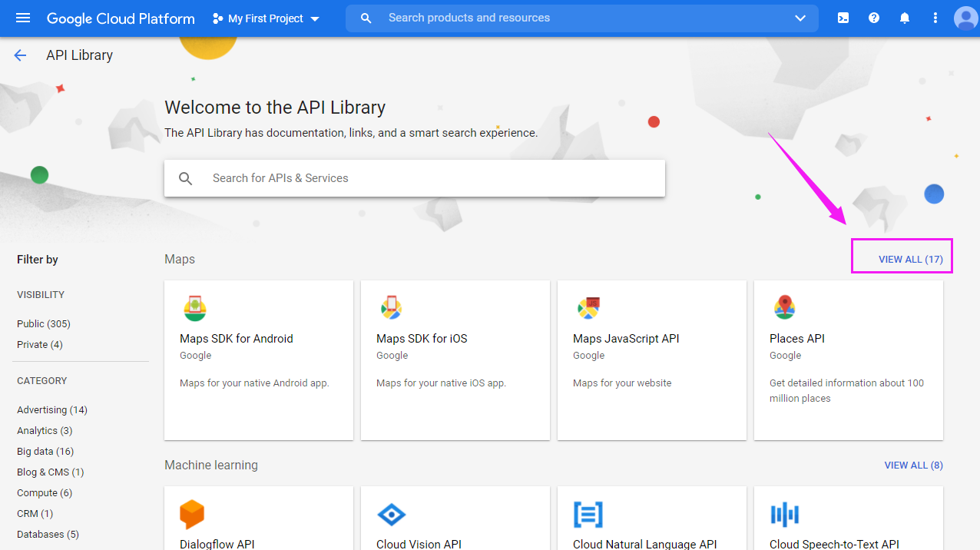The image size is (980, 550).
Task: Open the Help question mark menu
Action: (x=874, y=18)
